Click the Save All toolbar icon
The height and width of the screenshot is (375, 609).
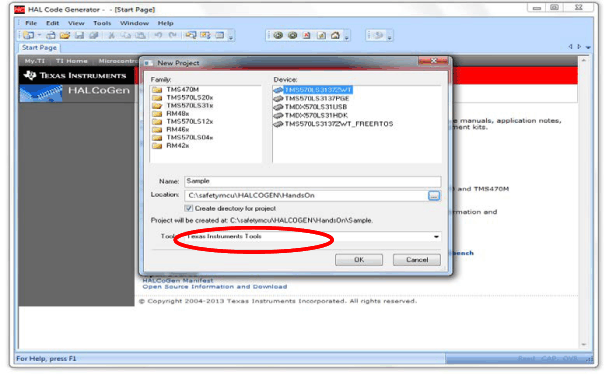coord(94,35)
